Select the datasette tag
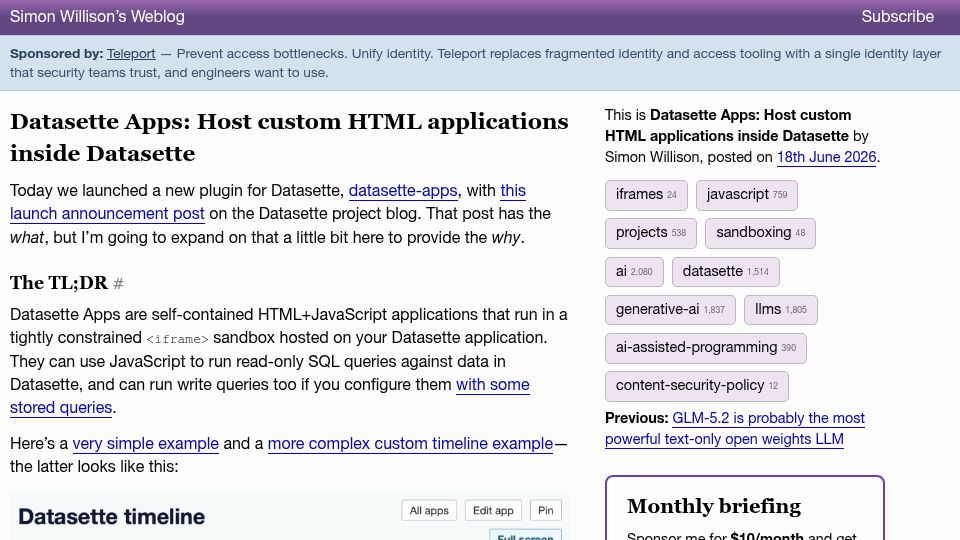Viewport: 960px width, 540px height. click(726, 271)
